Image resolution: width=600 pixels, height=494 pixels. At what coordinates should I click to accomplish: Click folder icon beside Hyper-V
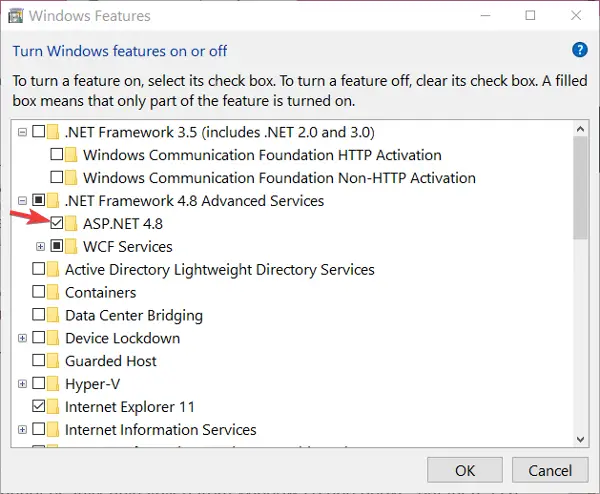(x=53, y=384)
